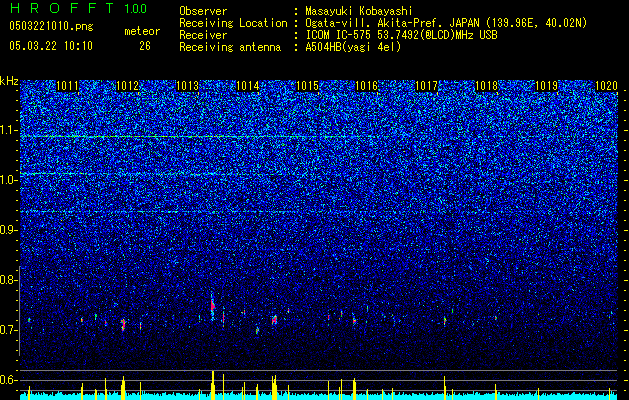This screenshot has height=400, width=629.
Task: Click the 0.9 frequency axis label
Action: pos(8,230)
